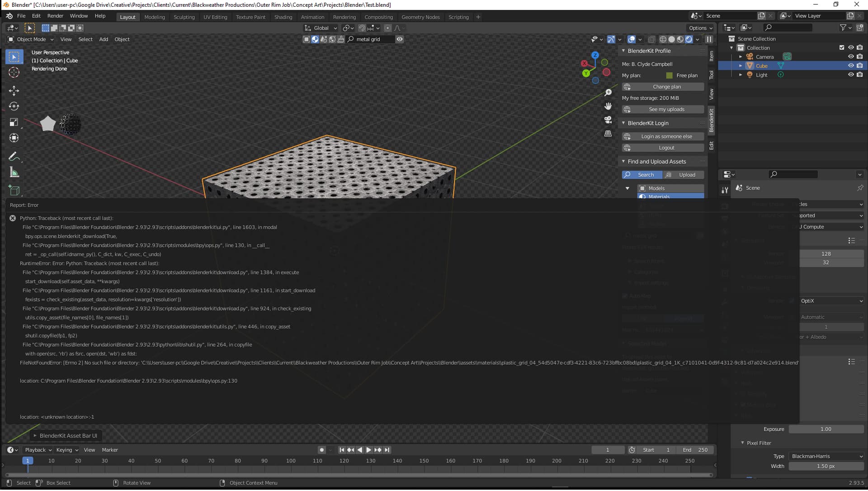Select the Move tool in the toolbar
Viewport: 868px width, 491px height.
point(14,91)
